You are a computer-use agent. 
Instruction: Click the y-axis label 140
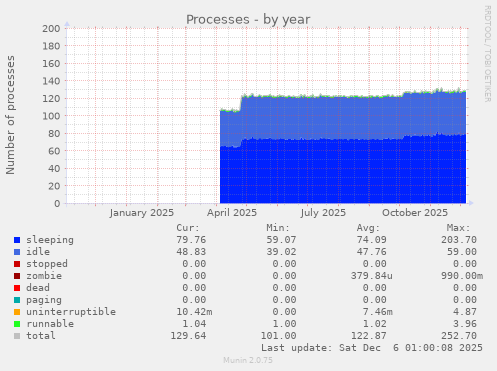point(51,81)
